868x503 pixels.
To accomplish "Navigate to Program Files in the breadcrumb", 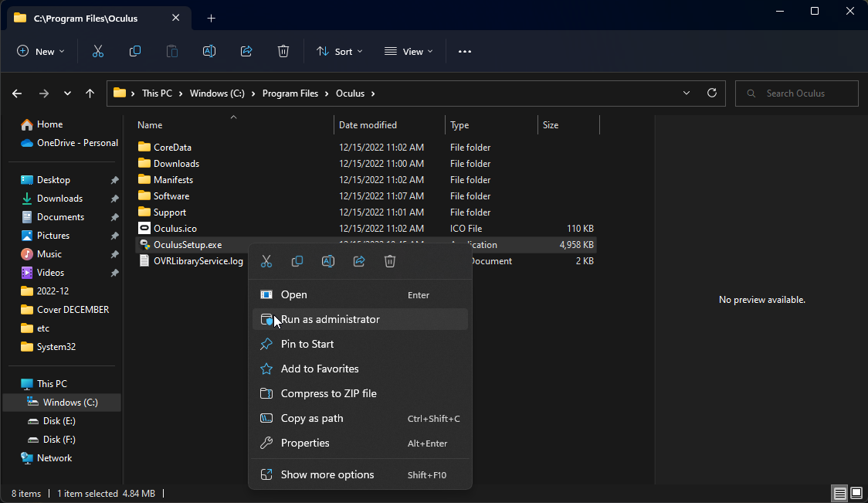I will click(x=290, y=93).
